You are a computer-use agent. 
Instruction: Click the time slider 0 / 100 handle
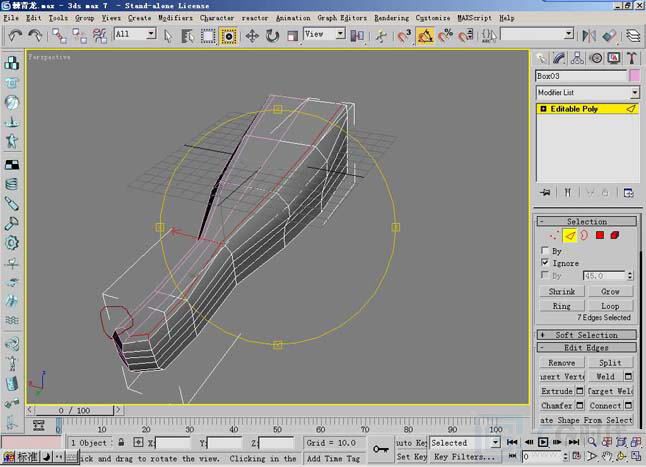pos(74,410)
